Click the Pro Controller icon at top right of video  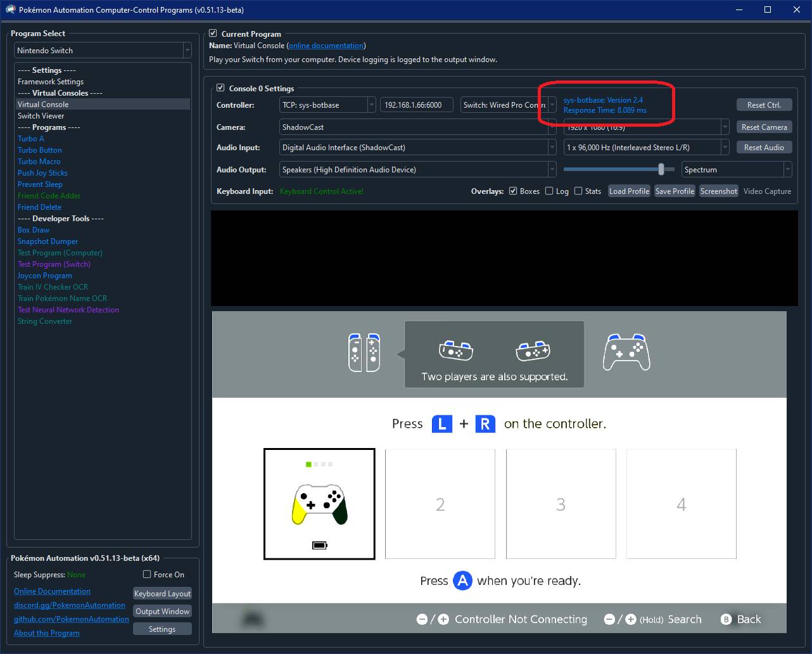click(x=626, y=352)
